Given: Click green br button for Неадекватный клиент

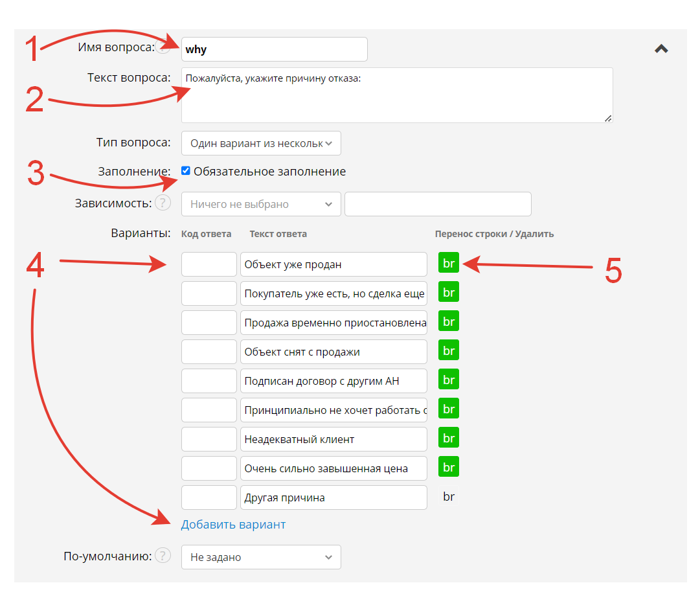Looking at the screenshot, I should tap(448, 439).
